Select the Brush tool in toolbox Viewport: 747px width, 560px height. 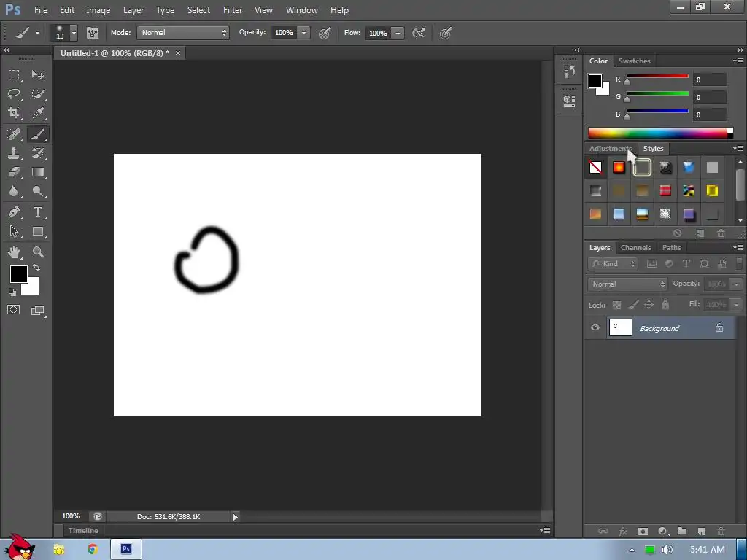(x=38, y=134)
